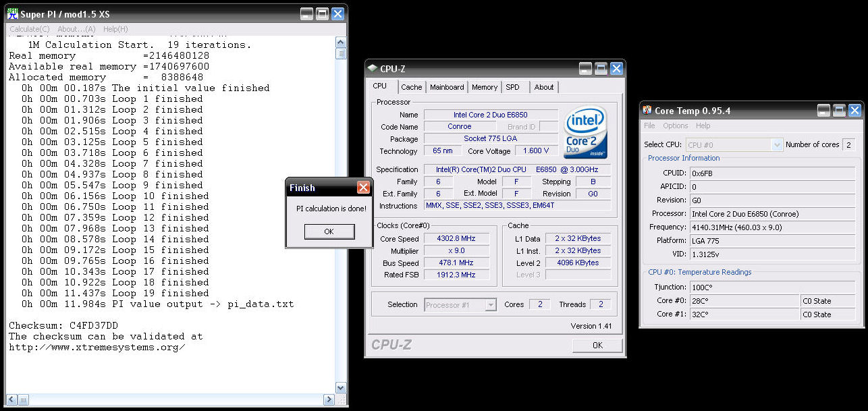This screenshot has width=868, height=411.
Task: Open the File menu in Core Temp
Action: pyautogui.click(x=649, y=126)
